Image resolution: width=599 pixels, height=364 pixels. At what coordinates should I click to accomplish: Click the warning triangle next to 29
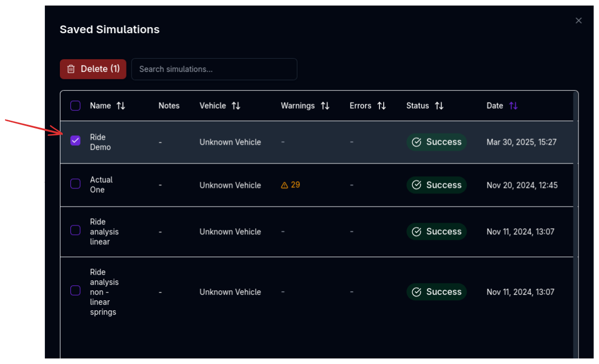pos(284,185)
